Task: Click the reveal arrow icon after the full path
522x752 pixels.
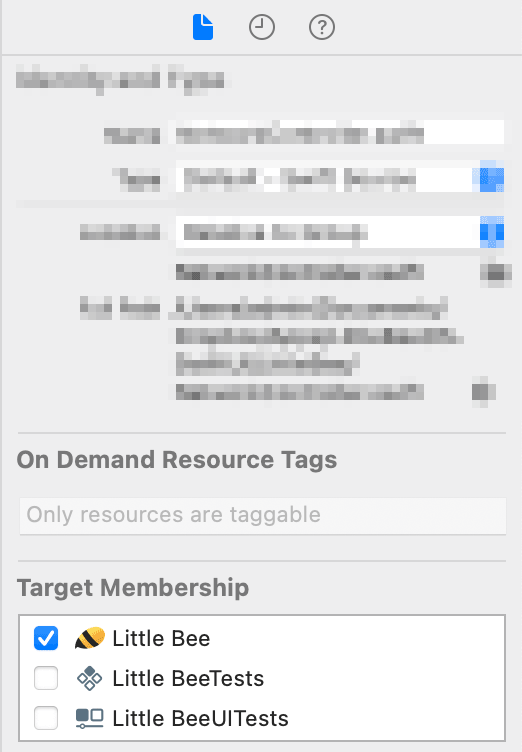Action: point(484,391)
